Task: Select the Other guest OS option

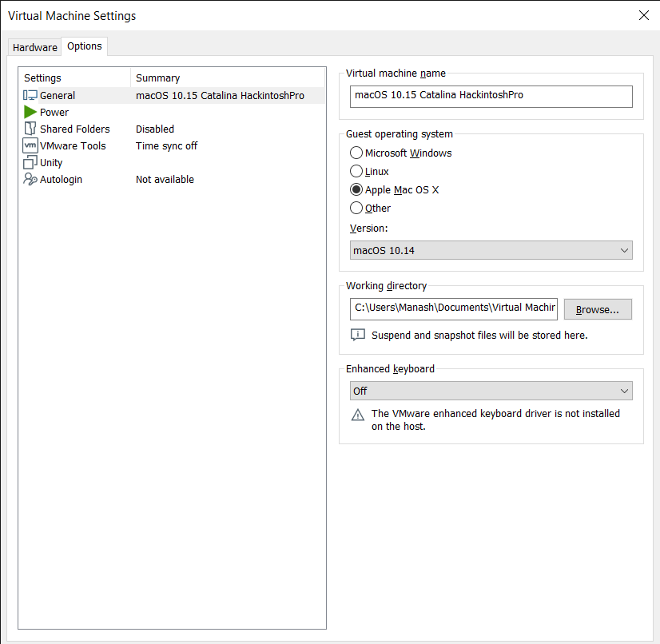Action: [356, 208]
